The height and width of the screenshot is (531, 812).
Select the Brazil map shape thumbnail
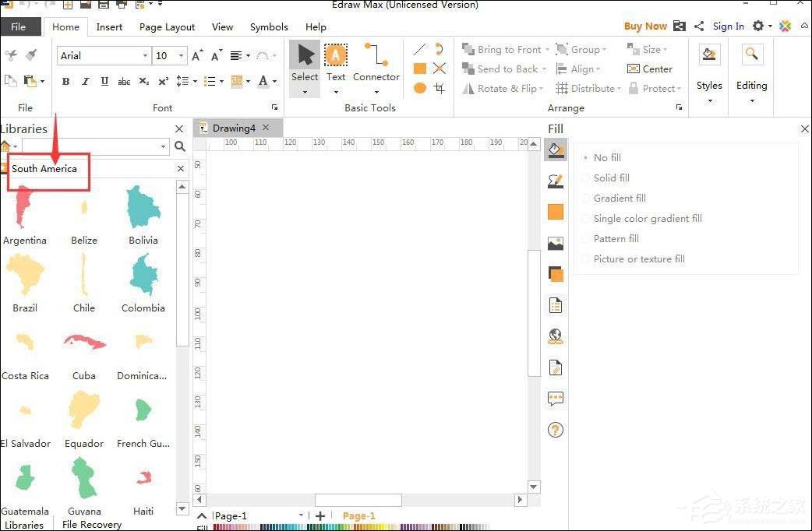25,276
